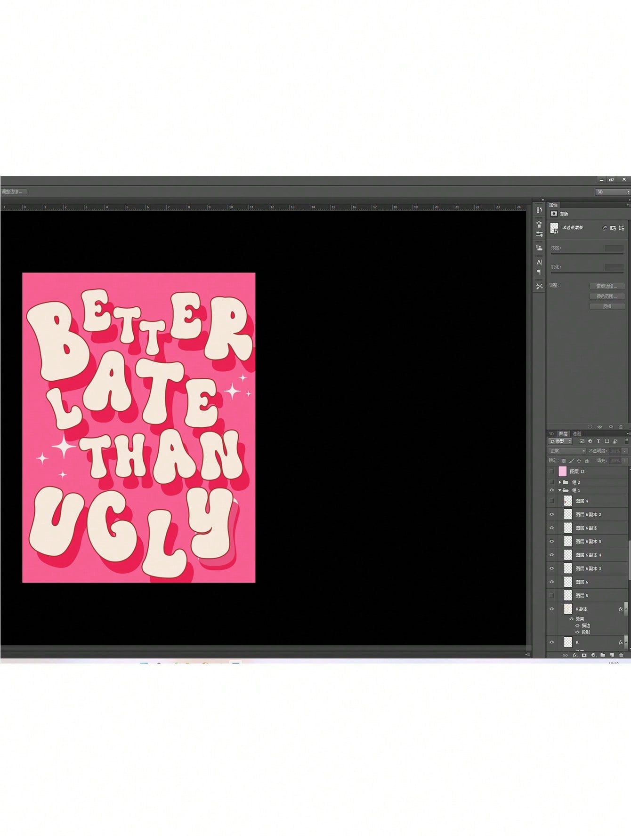The height and width of the screenshot is (840, 631).
Task: Switch to the 3D panel tab
Action: click(551, 433)
